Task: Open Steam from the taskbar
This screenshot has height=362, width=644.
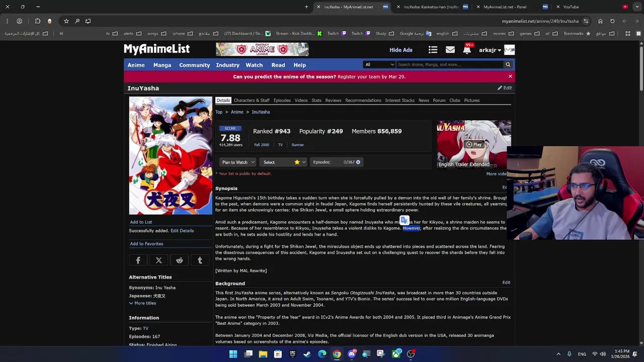Action: tap(307, 354)
